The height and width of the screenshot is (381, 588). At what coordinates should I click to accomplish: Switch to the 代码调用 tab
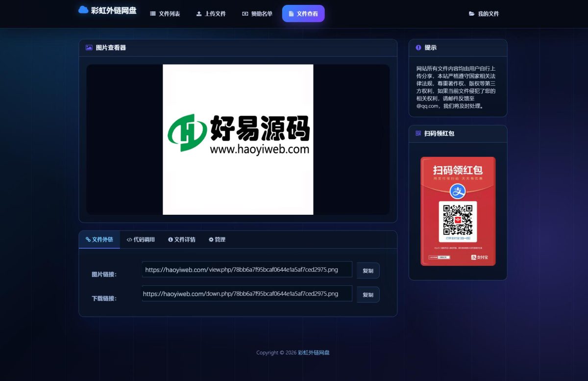point(141,239)
